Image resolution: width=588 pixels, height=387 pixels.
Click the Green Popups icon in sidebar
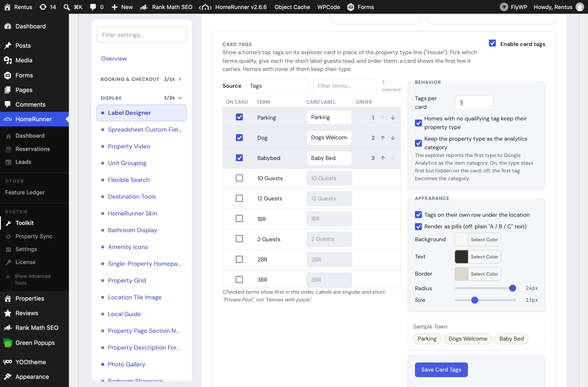coord(8,342)
